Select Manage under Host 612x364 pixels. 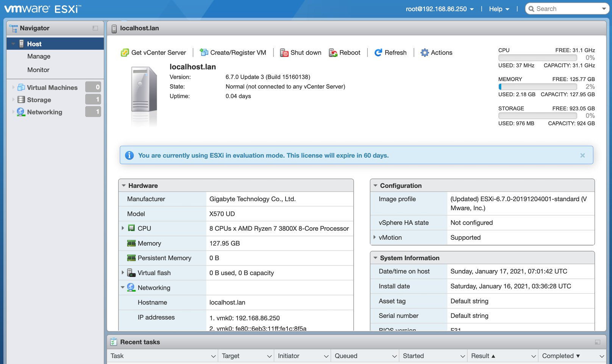(39, 56)
